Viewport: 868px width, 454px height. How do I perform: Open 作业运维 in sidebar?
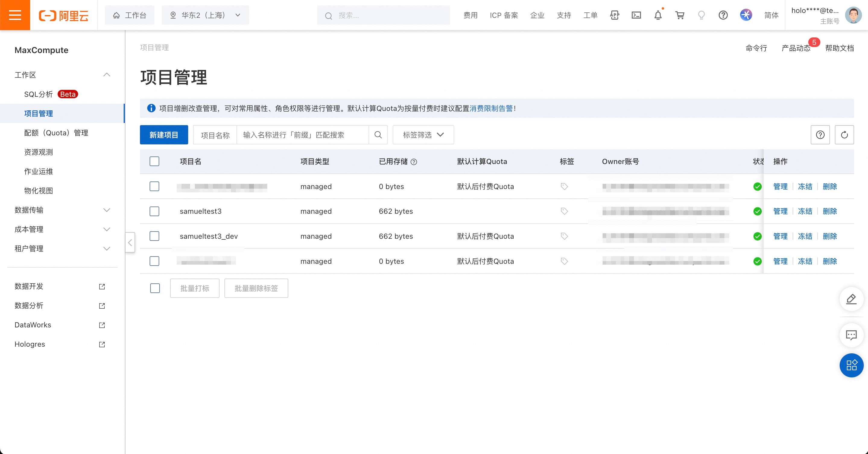(62, 171)
